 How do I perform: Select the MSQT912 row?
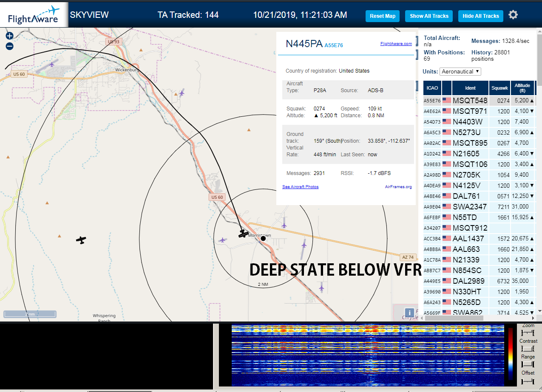click(x=479, y=228)
